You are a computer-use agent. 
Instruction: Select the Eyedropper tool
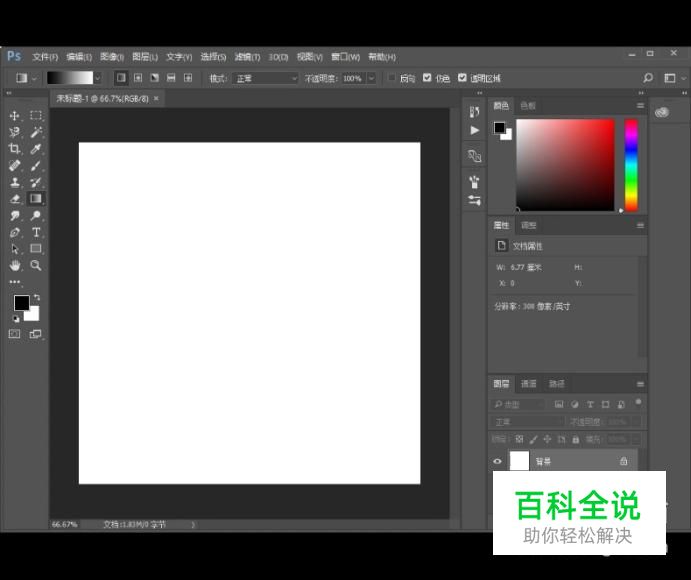click(36, 149)
